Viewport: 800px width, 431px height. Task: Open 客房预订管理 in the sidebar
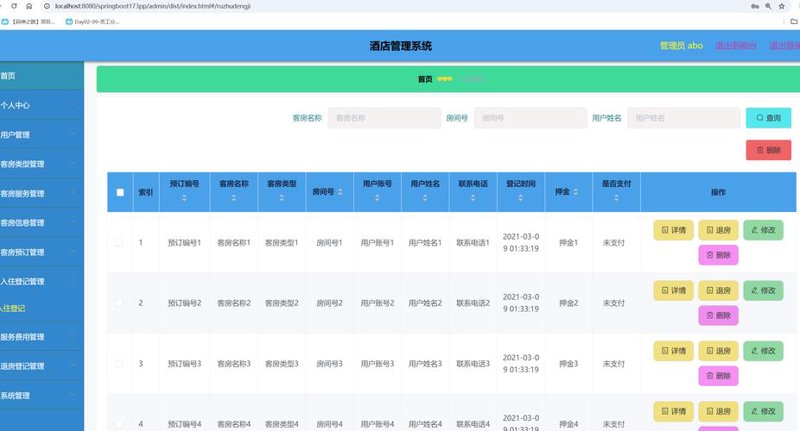tap(42, 252)
